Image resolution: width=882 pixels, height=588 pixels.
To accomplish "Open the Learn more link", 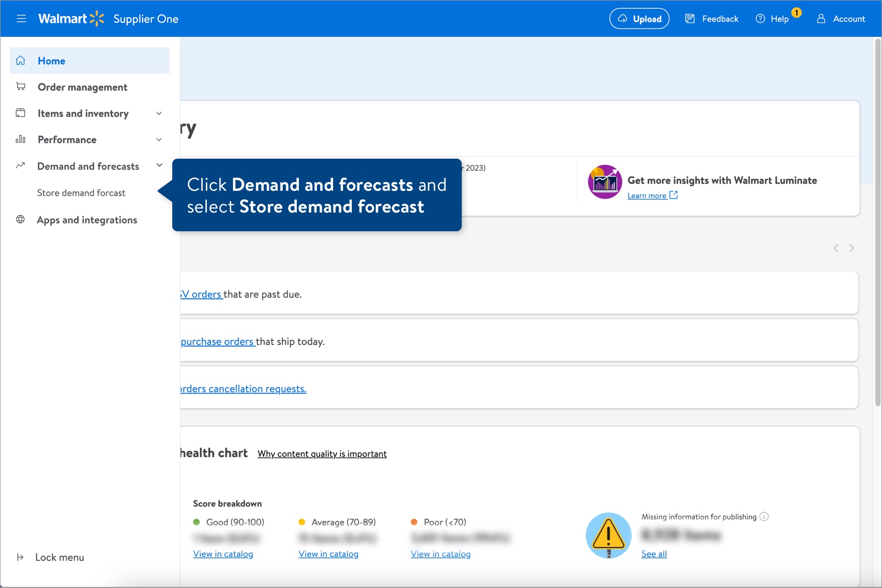I will tap(647, 195).
